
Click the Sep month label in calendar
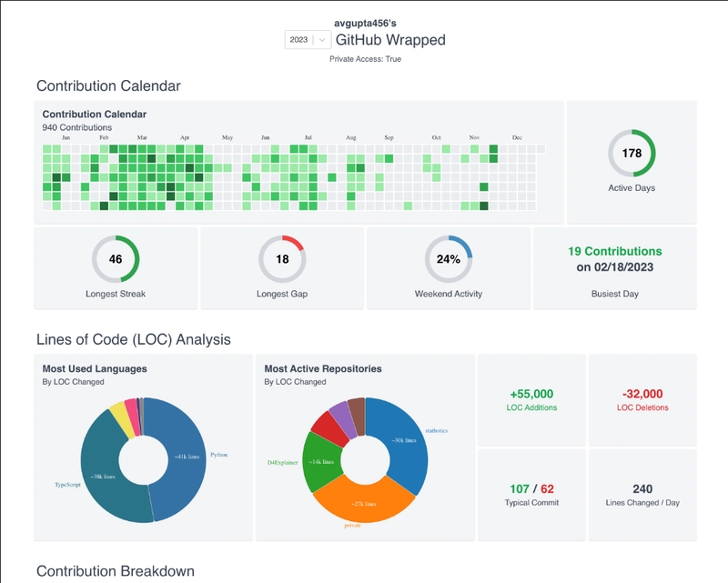pos(389,137)
